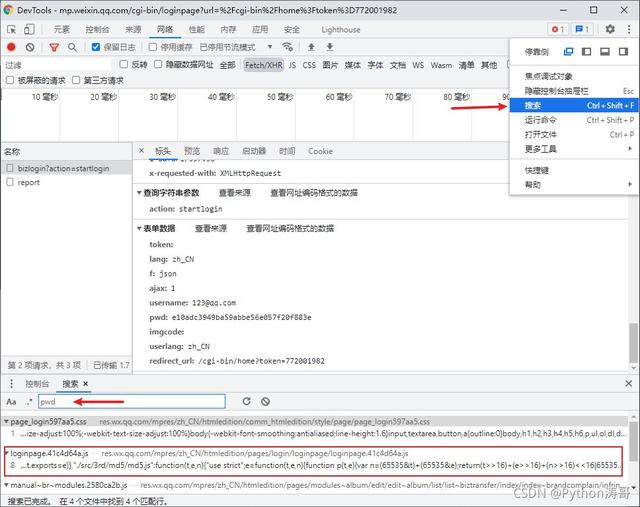Image resolution: width=640 pixels, height=507 pixels.
Task: Dock DevTools to bottom
Action: tap(605, 51)
